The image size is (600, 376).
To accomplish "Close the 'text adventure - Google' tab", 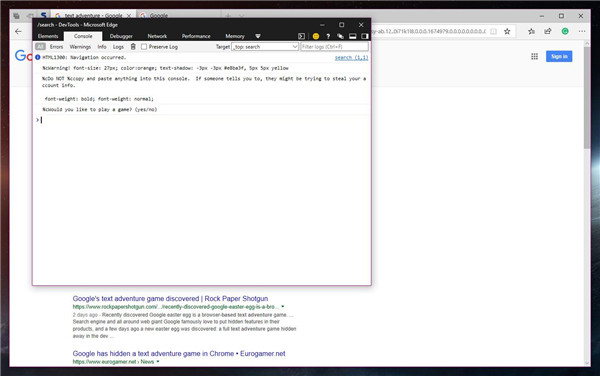I will pyautogui.click(x=129, y=16).
